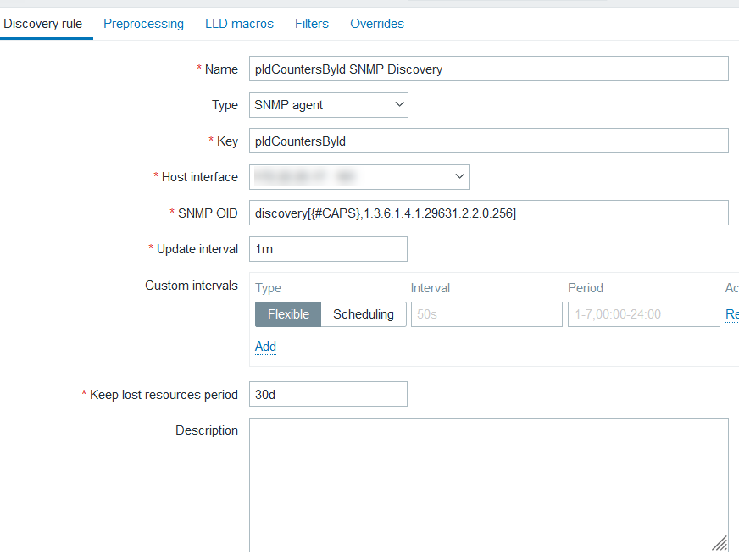The height and width of the screenshot is (560, 739).
Task: Click into the Key input field
Action: pyautogui.click(x=489, y=141)
